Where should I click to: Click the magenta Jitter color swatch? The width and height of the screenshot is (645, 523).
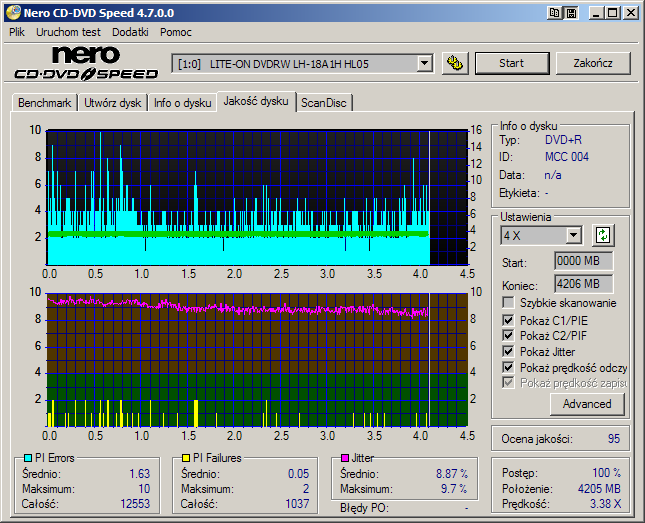[345, 458]
